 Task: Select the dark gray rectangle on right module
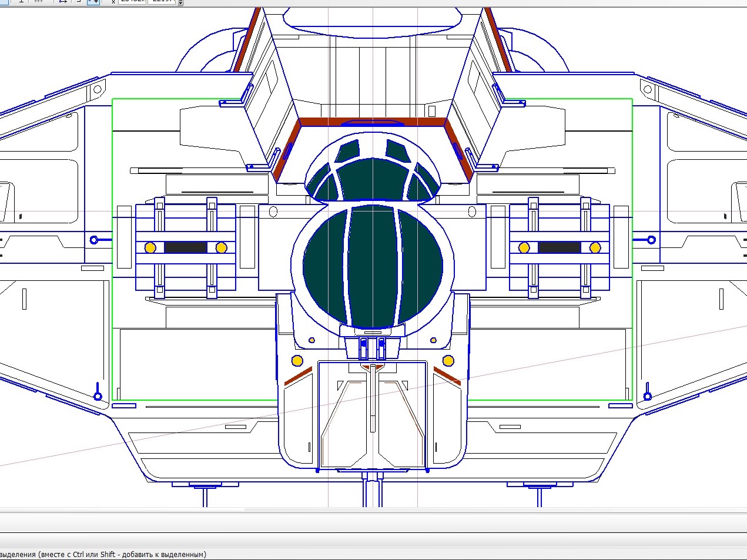pos(560,248)
